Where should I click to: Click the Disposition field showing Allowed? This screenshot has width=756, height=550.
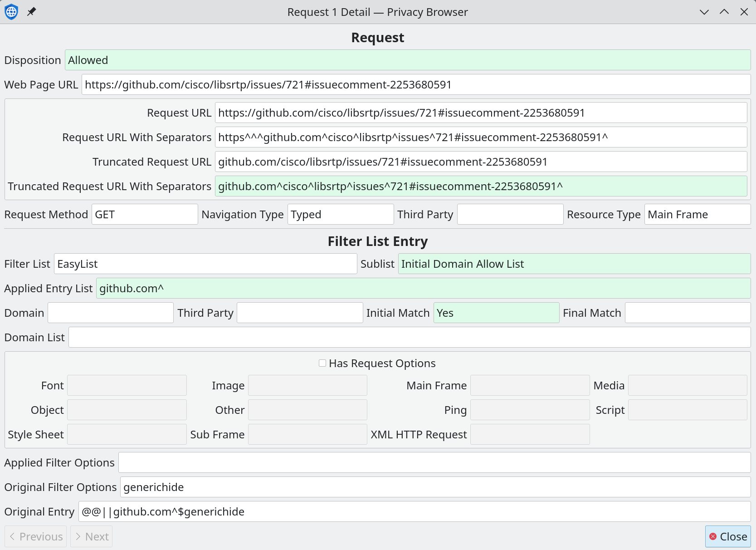pos(407,60)
